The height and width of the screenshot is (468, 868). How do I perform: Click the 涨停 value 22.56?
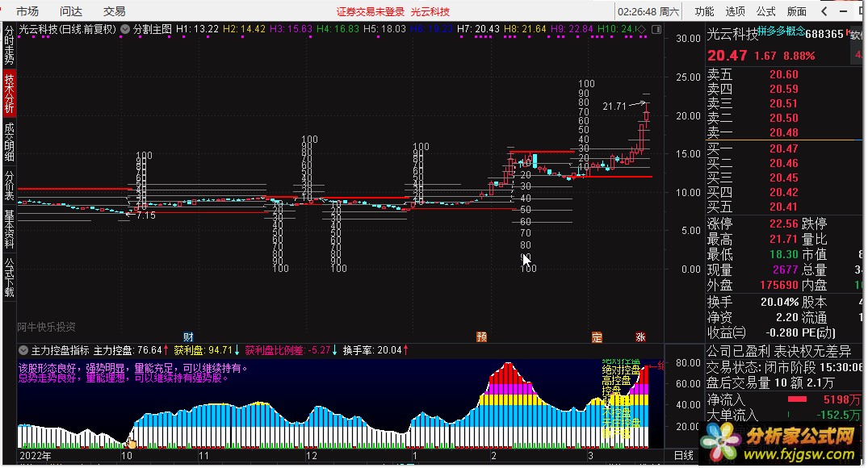point(783,224)
